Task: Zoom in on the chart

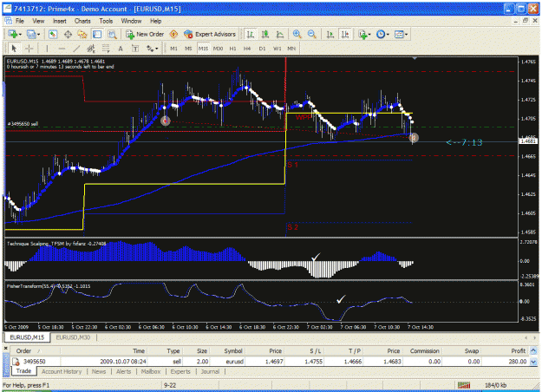Action: 297,34
